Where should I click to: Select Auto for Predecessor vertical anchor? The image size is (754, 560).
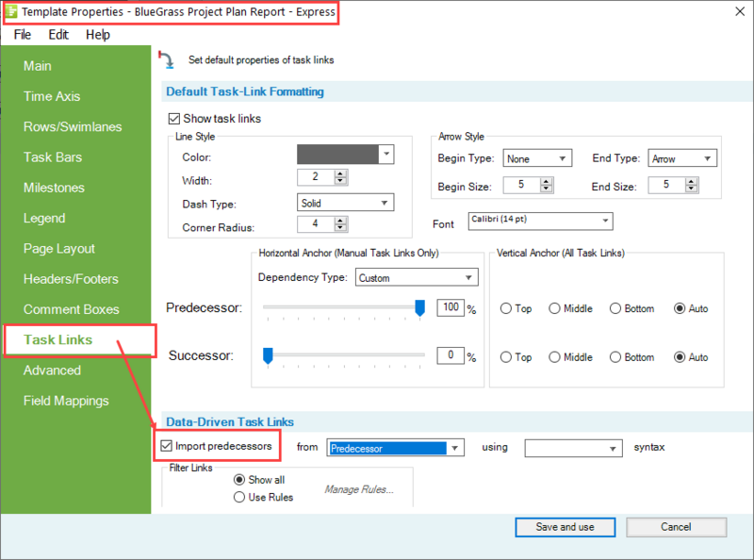[x=679, y=308]
